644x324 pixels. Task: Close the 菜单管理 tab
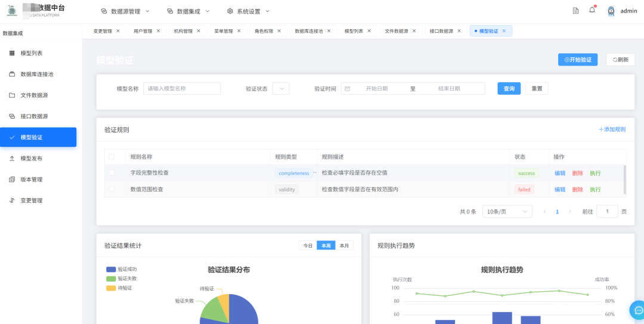tap(239, 31)
